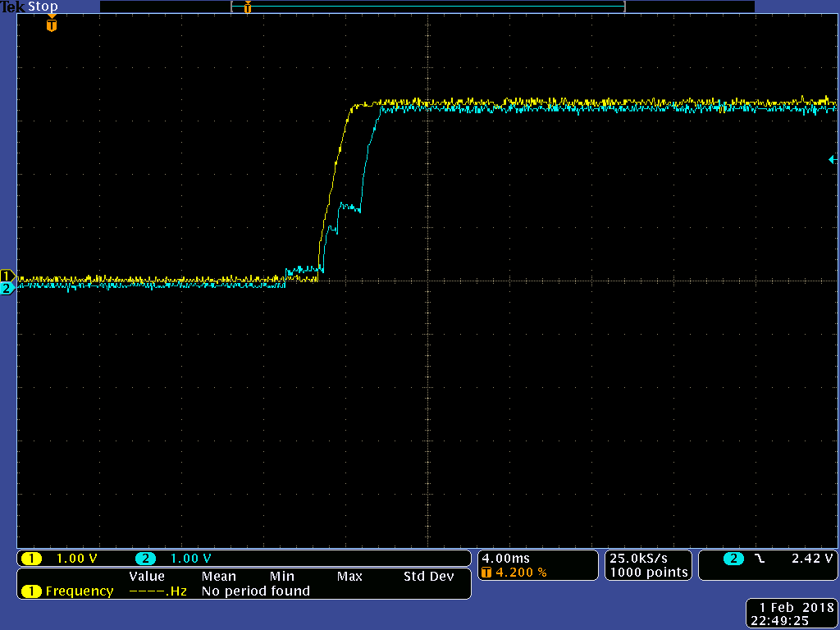Click the trigger source channel 2 badge
Screen dimensions: 840x630
point(733,559)
